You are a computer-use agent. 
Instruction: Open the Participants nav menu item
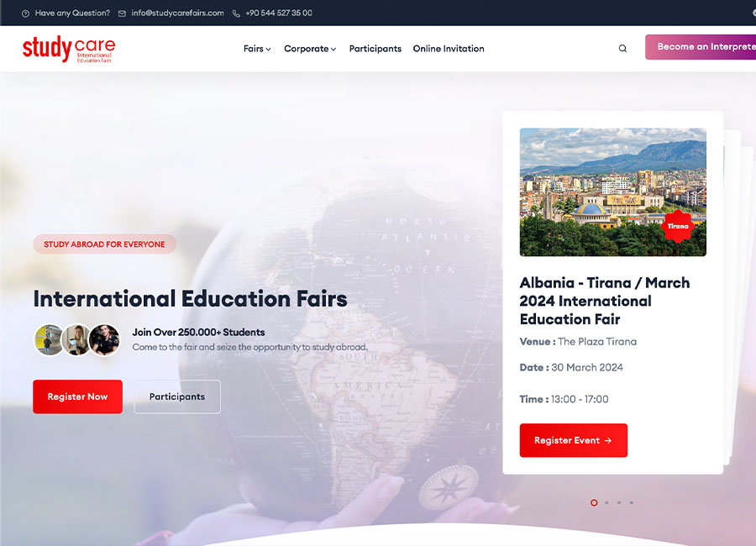point(375,49)
